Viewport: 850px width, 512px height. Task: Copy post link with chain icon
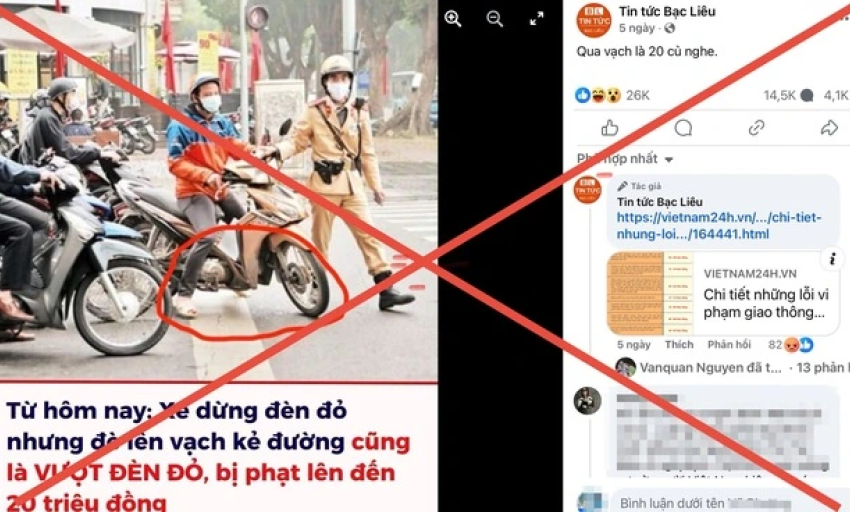pos(756,128)
